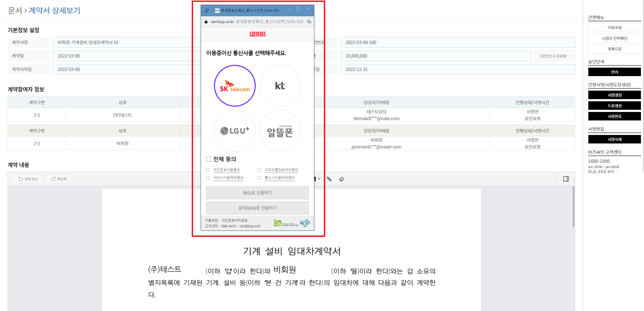Image resolution: width=644 pixels, height=311 pixels.
Task: Expand the small chevron dropdown beside the link icon
Action: pyautogui.click(x=319, y=179)
